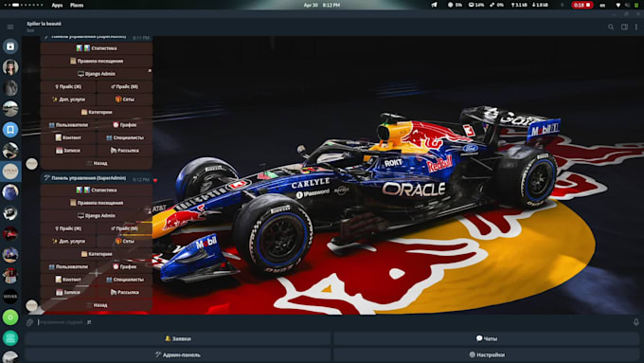644x363 pixels.
Task: Click Назад in the 8:11 PM panel
Action: (97, 163)
